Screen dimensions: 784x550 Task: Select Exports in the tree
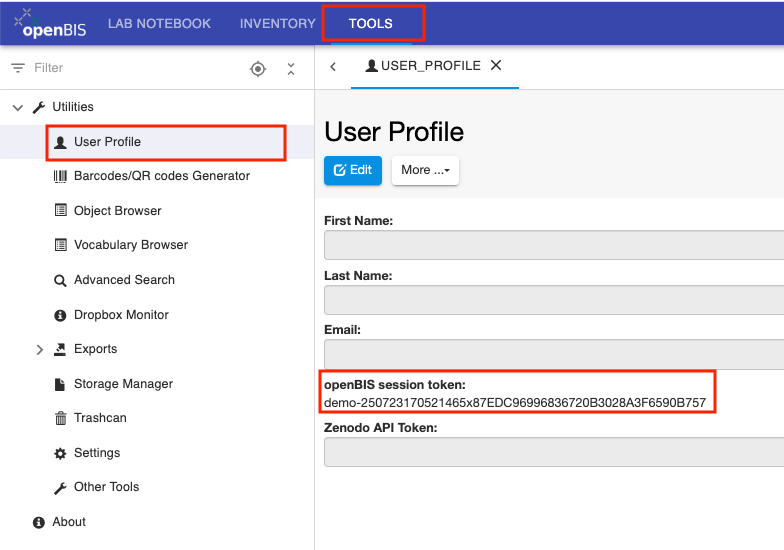(x=96, y=348)
